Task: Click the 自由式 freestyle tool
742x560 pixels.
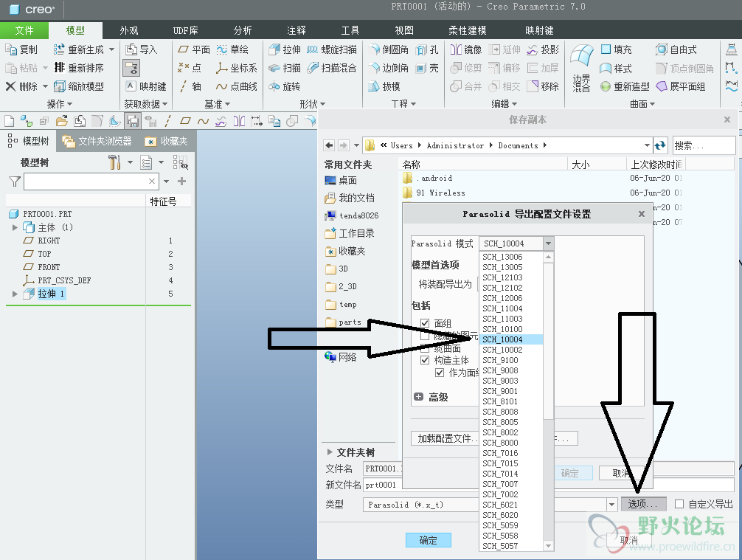Action: pyautogui.click(x=676, y=49)
